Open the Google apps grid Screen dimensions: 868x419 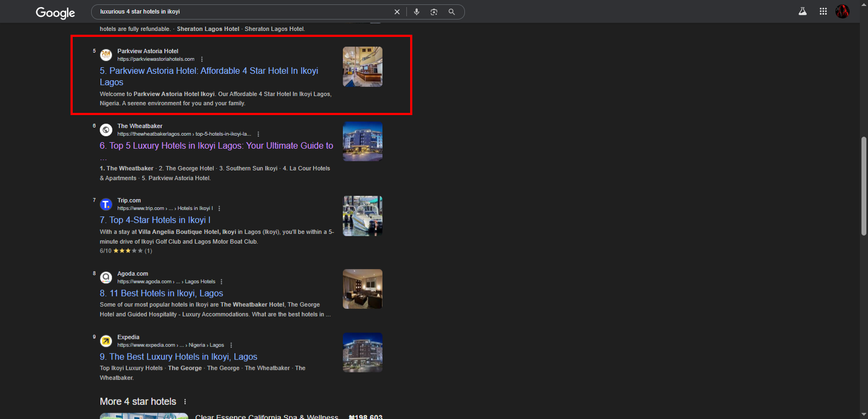coord(823,11)
